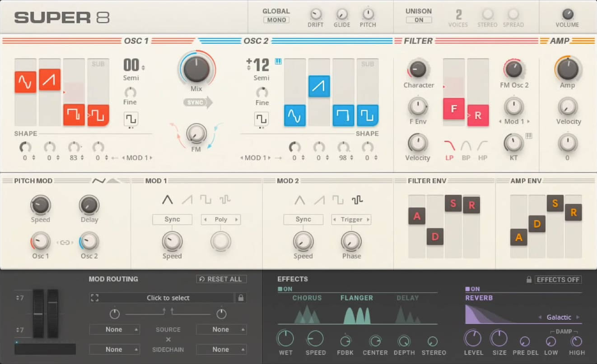Image resolution: width=597 pixels, height=364 pixels.
Task: Click the OSC 2 keytrack keyboard icon
Action: coord(278,61)
